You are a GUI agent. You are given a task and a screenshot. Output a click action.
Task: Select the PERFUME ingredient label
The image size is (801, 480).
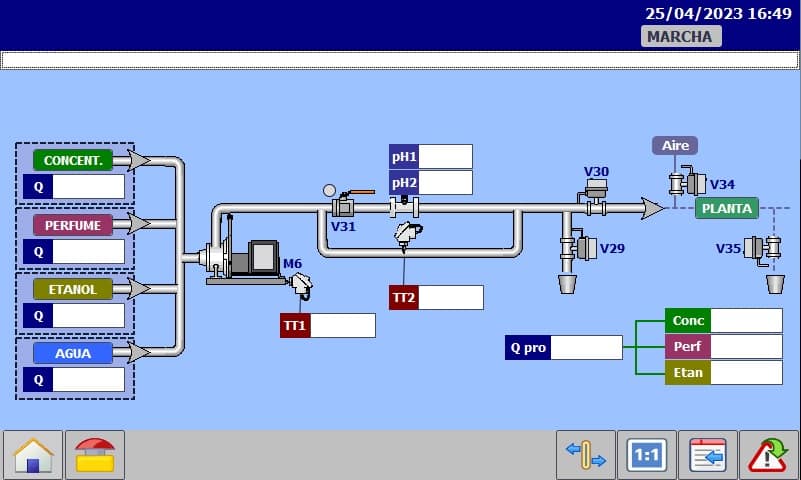pos(73,225)
